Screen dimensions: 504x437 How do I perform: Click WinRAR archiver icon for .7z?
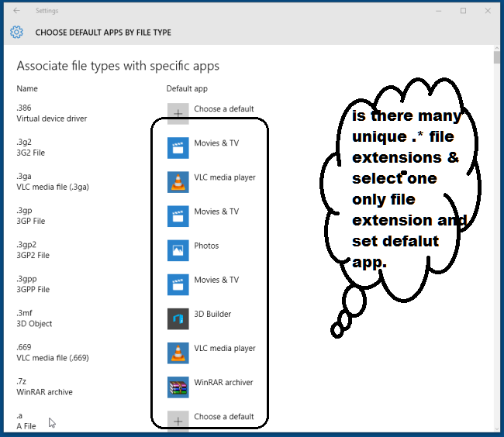(178, 387)
